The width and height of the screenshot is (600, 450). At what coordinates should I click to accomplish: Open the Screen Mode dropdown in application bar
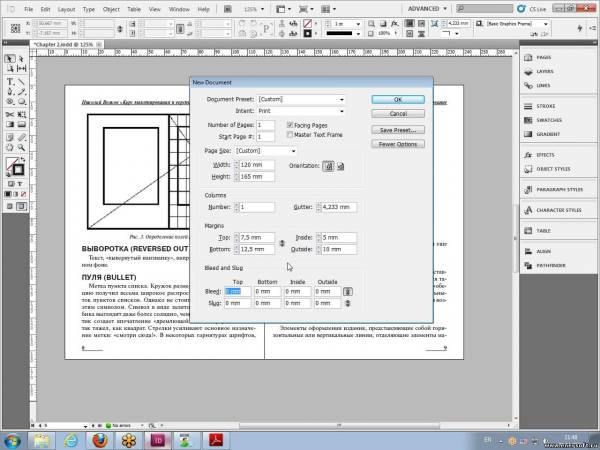[x=306, y=9]
